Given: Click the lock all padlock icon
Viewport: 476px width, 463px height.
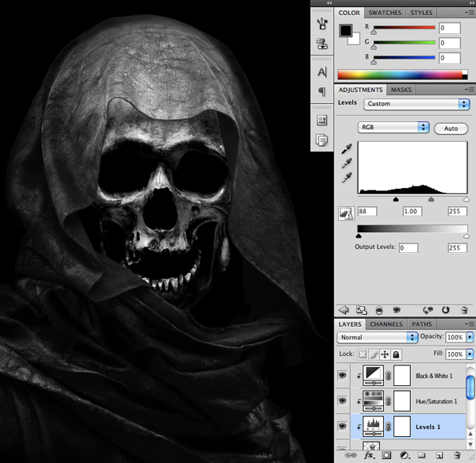Looking at the screenshot, I should [396, 354].
